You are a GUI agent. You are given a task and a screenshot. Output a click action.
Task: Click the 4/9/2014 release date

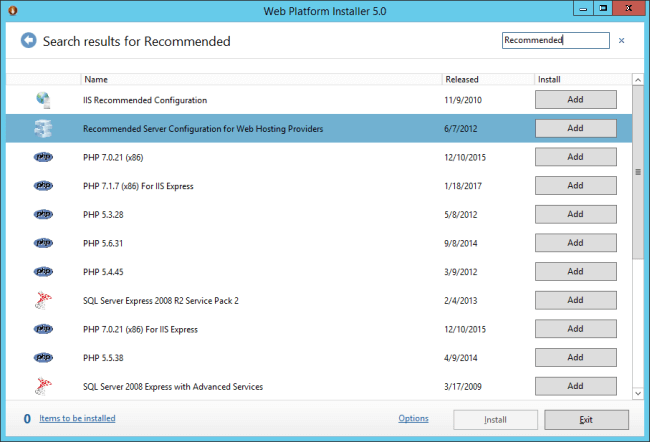pos(461,357)
